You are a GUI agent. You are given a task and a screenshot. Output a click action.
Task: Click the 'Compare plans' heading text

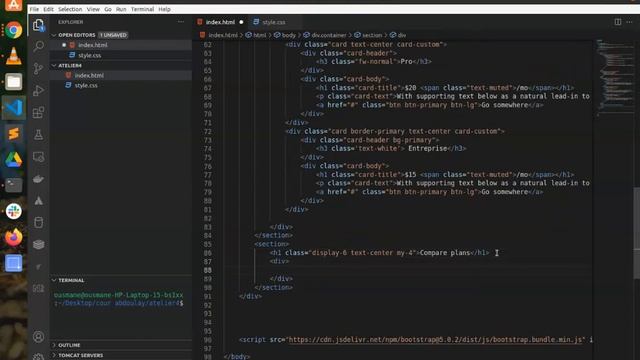click(x=445, y=253)
